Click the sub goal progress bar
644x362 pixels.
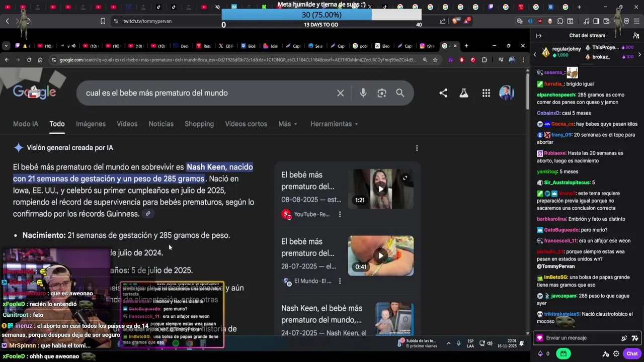point(321,15)
